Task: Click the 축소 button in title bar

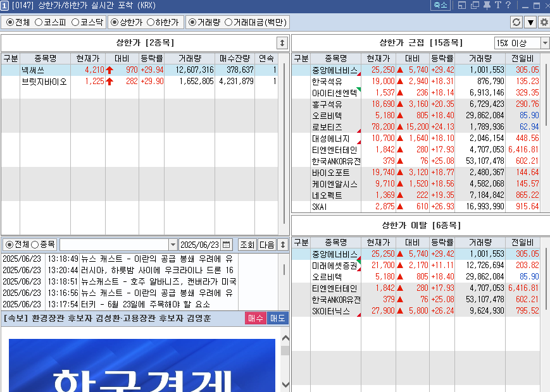Action: point(441,5)
